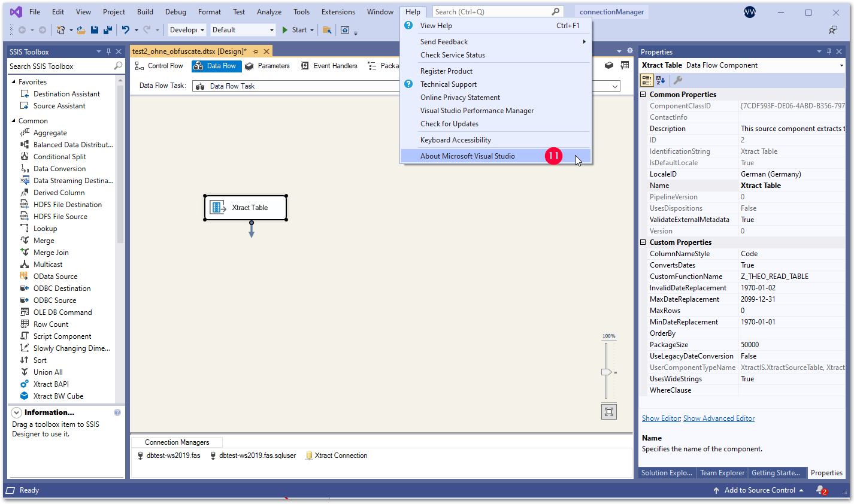This screenshot has height=504, width=854.
Task: Toggle auto-hide pin on the Properties panel
Action: [x=829, y=52]
